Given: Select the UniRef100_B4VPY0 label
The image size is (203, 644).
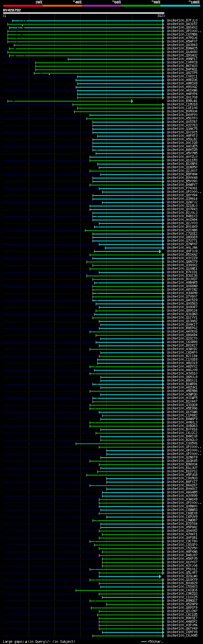Looking at the screenshot, I should [182, 115].
